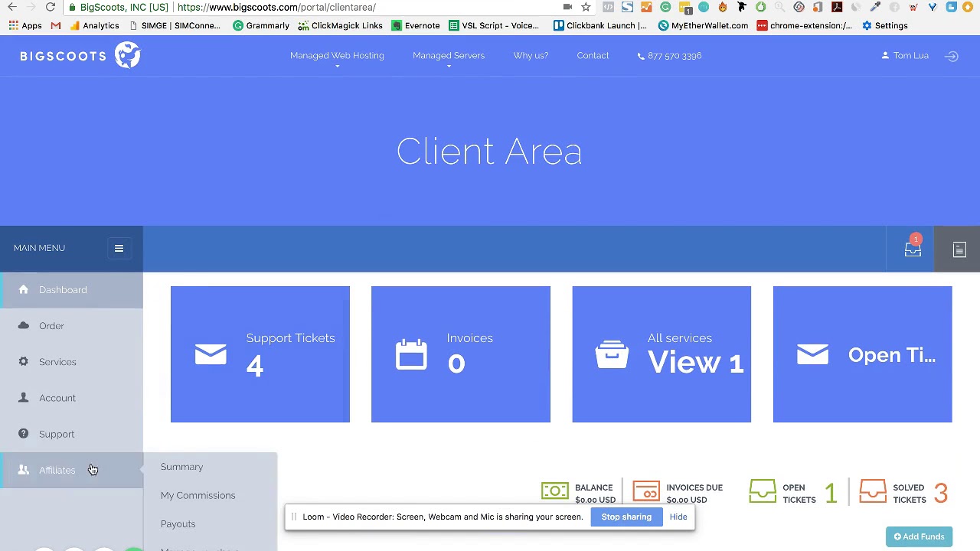
Task: Open the Apps bookmark
Action: tap(25, 25)
